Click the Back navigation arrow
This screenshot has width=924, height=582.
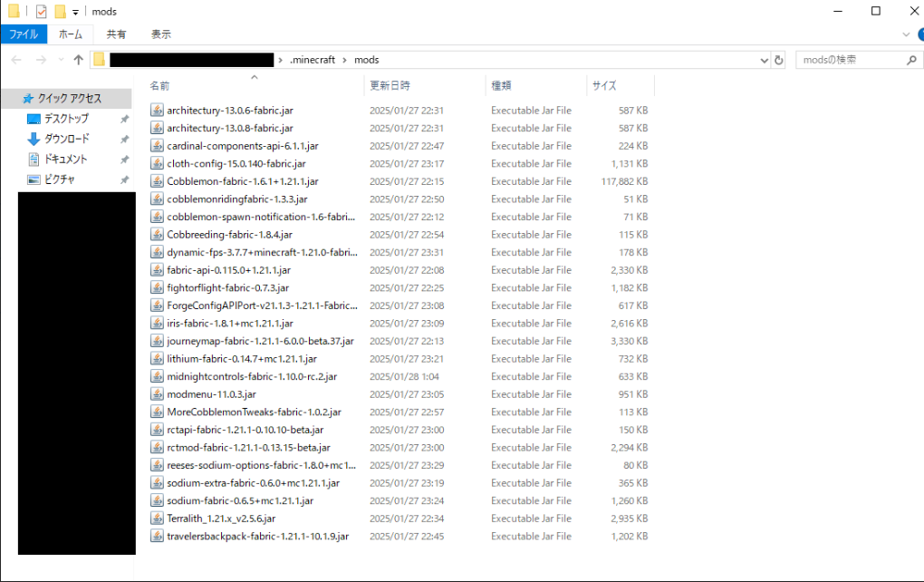point(16,60)
